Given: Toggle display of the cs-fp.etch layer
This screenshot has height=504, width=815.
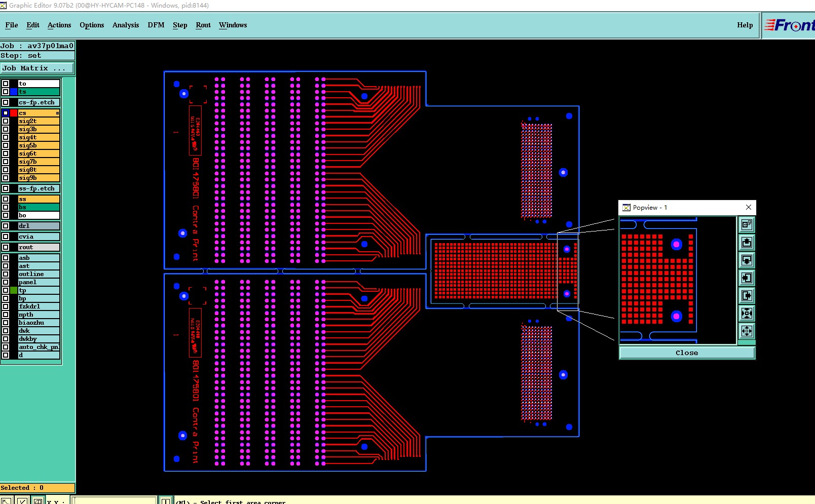Looking at the screenshot, I should (6, 102).
